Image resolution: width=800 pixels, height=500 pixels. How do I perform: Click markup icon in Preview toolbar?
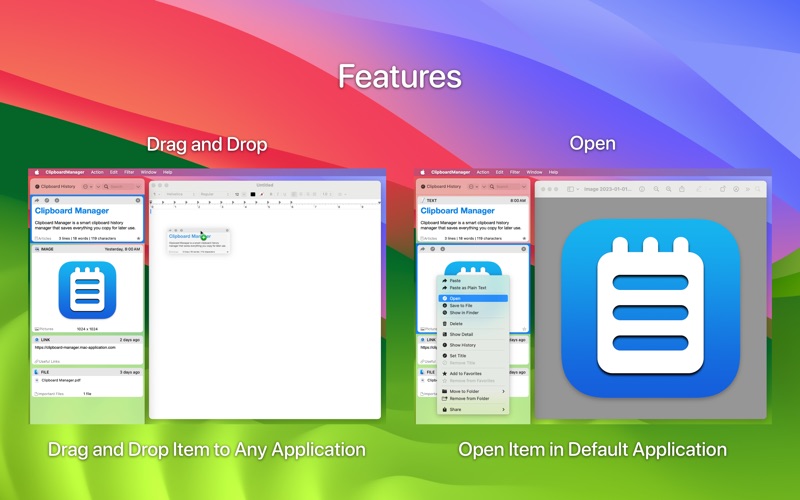pos(736,189)
